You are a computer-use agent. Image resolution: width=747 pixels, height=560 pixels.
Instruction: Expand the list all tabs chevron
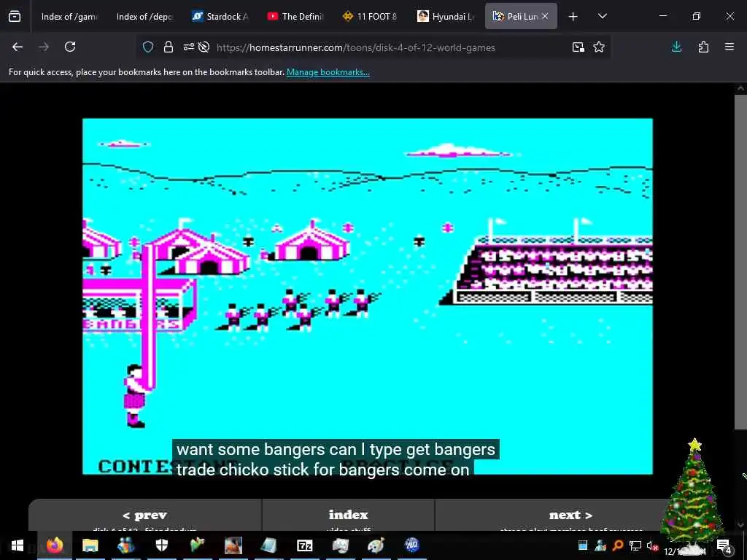tap(602, 16)
